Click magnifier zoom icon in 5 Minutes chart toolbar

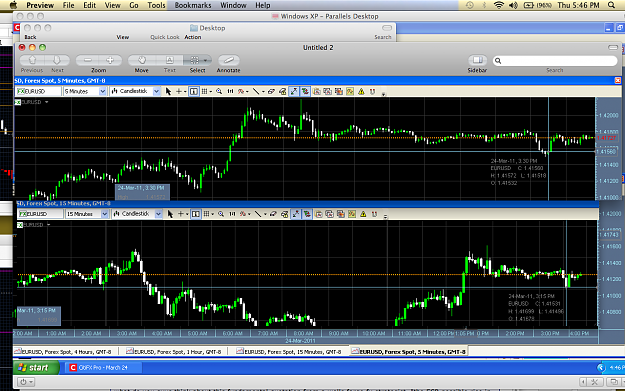point(219,91)
